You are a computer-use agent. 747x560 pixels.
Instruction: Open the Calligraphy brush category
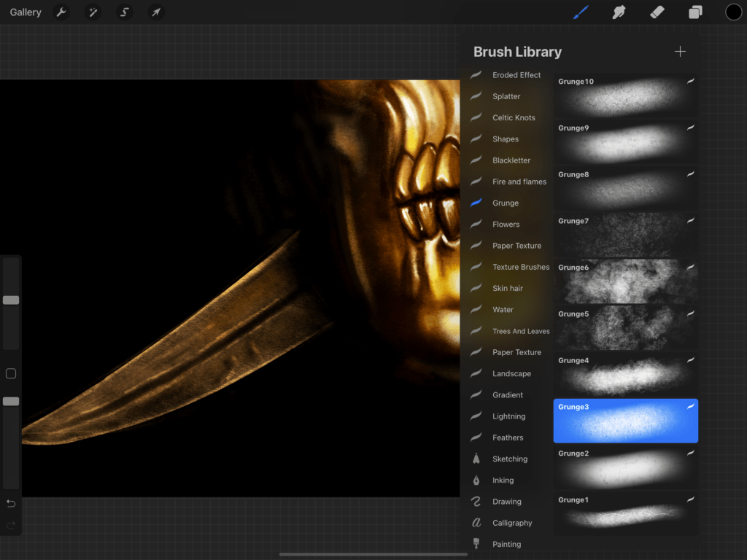point(511,523)
